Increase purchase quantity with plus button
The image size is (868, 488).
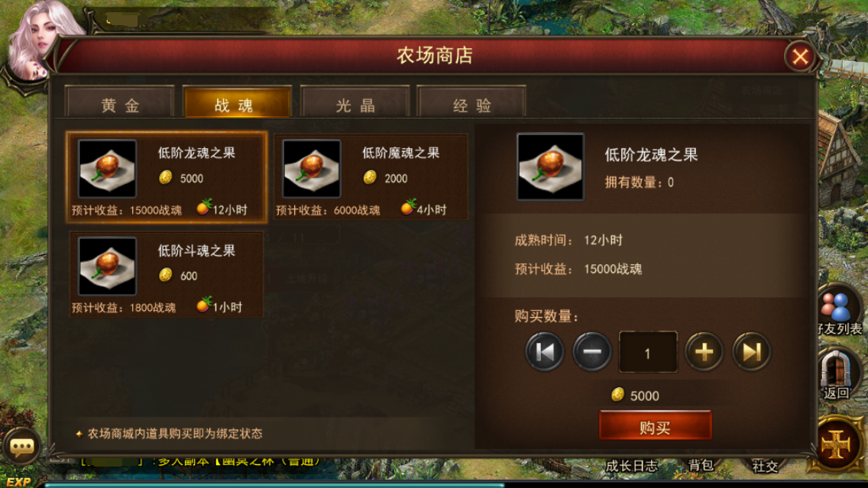point(704,351)
